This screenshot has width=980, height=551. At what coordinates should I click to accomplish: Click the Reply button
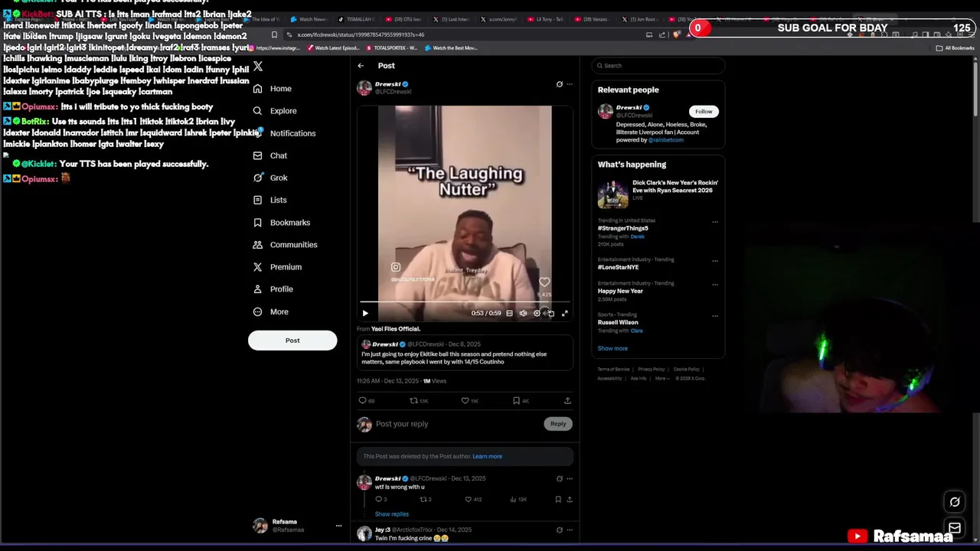point(558,424)
